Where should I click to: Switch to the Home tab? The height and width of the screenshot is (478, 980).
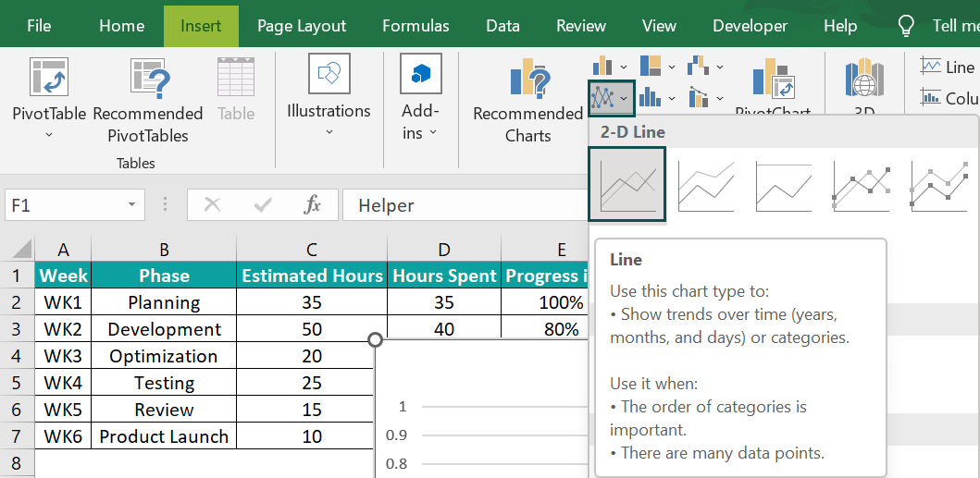(122, 26)
